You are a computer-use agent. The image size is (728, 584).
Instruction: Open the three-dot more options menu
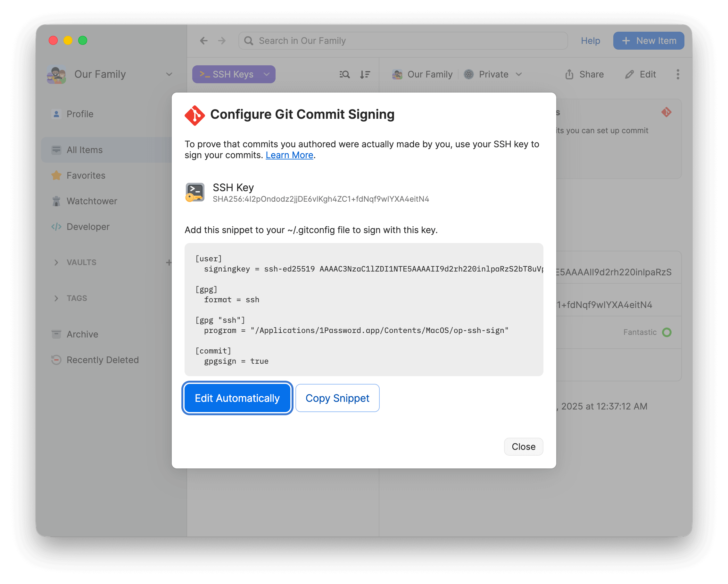(678, 74)
